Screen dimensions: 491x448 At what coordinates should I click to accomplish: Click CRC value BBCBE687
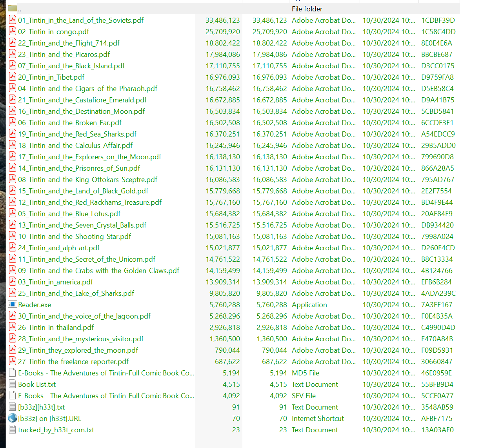437,55
